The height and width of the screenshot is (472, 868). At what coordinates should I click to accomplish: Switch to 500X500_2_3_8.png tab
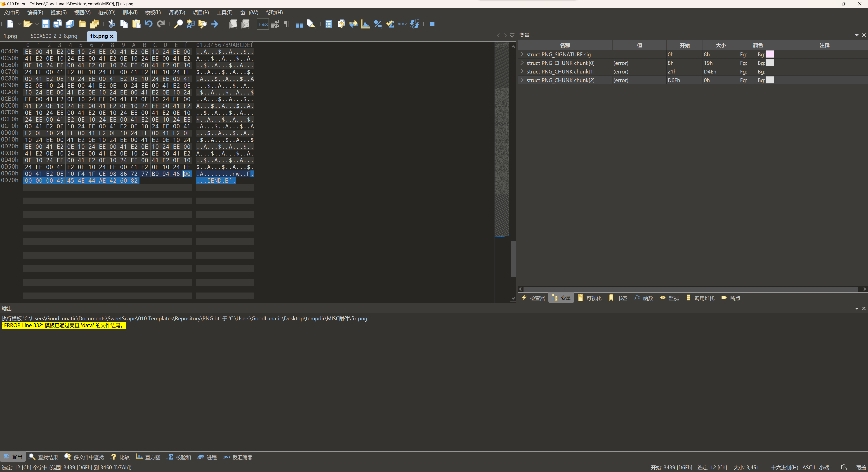[54, 36]
